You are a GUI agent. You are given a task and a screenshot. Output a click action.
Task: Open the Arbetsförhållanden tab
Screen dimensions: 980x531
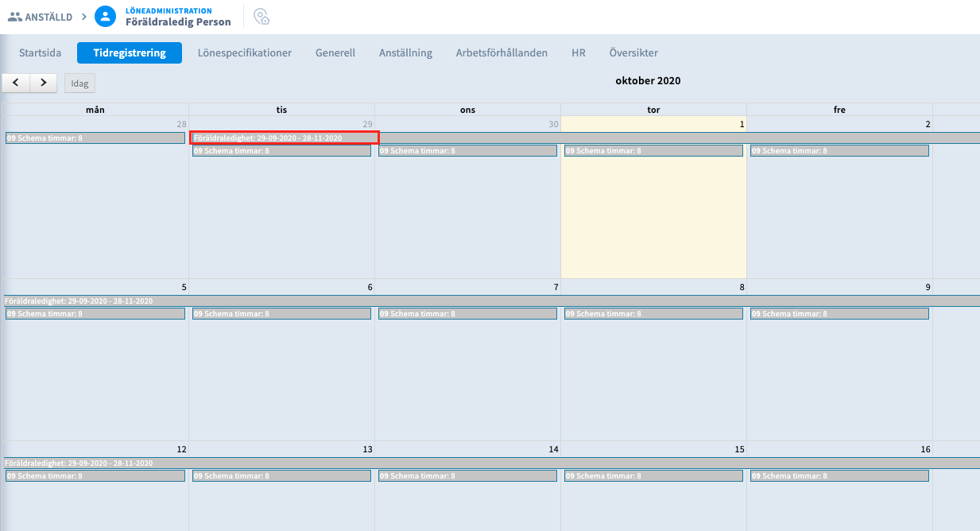point(502,53)
